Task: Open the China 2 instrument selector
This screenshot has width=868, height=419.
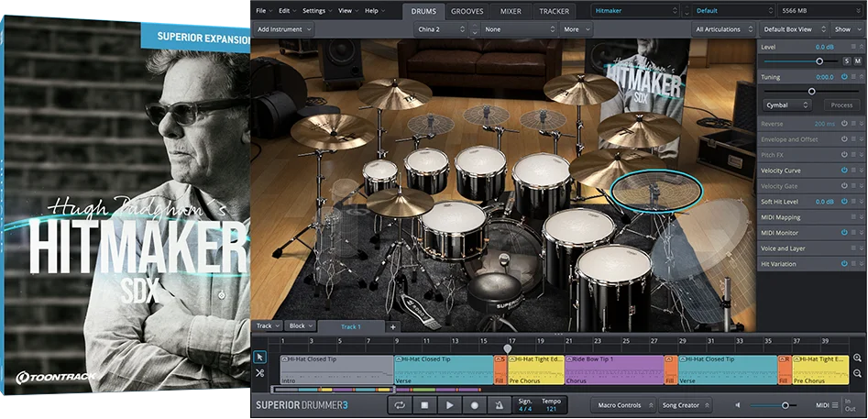Action: pos(441,29)
